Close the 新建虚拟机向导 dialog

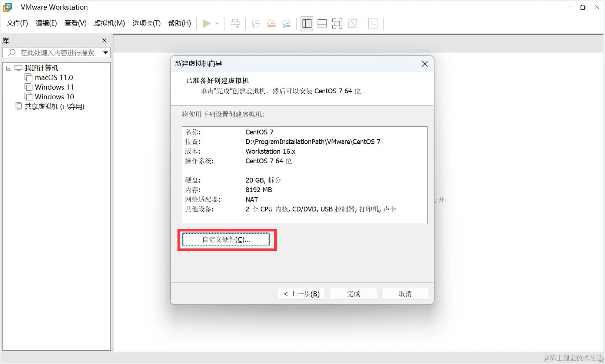[x=425, y=64]
